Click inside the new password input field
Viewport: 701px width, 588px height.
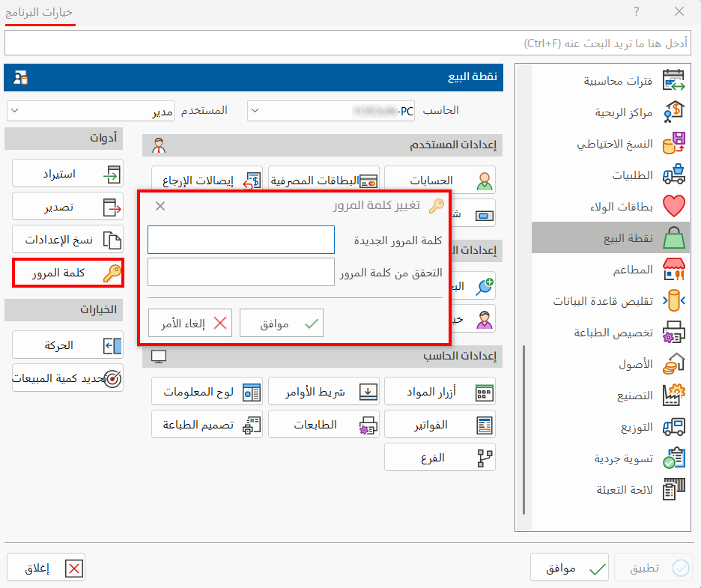coord(240,240)
